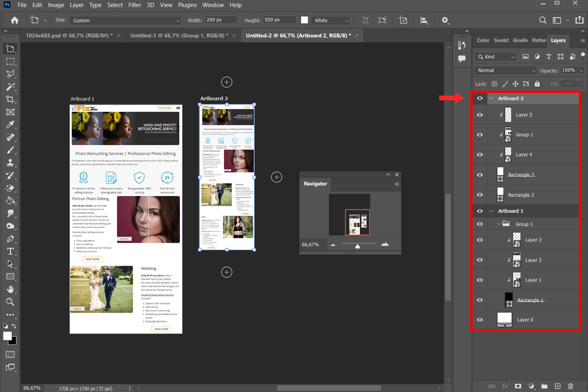Select the Brush tool

pos(10,150)
